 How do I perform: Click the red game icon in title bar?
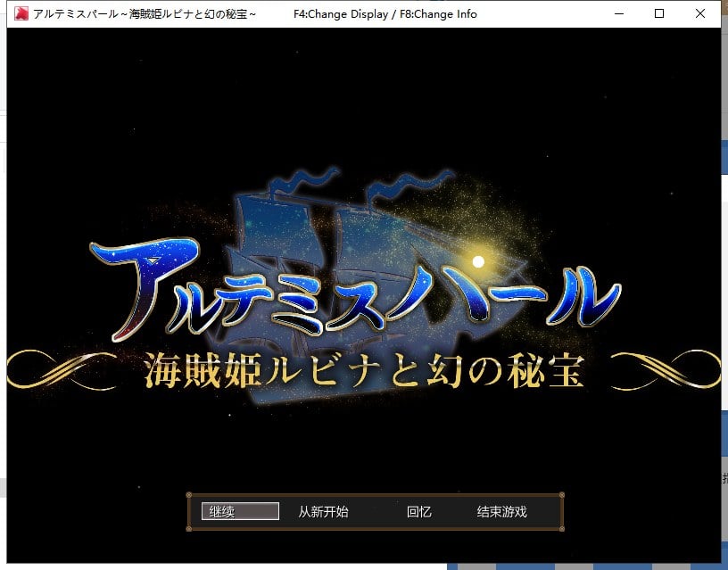tap(21, 14)
